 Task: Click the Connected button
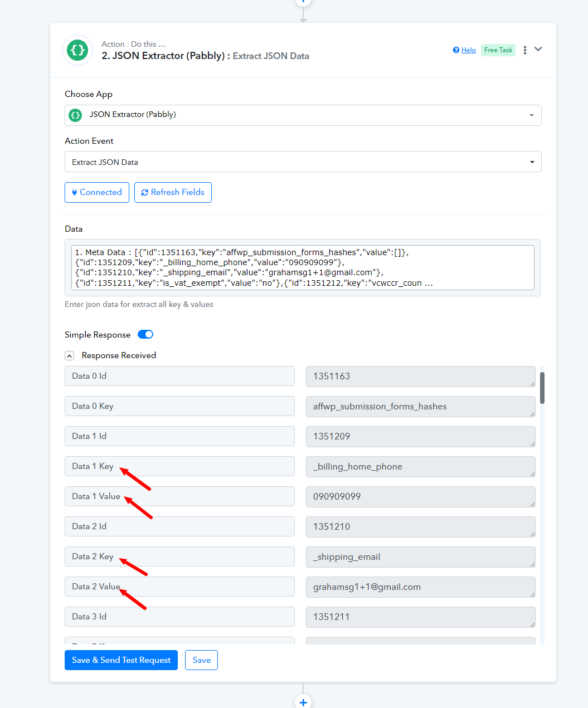click(x=97, y=192)
